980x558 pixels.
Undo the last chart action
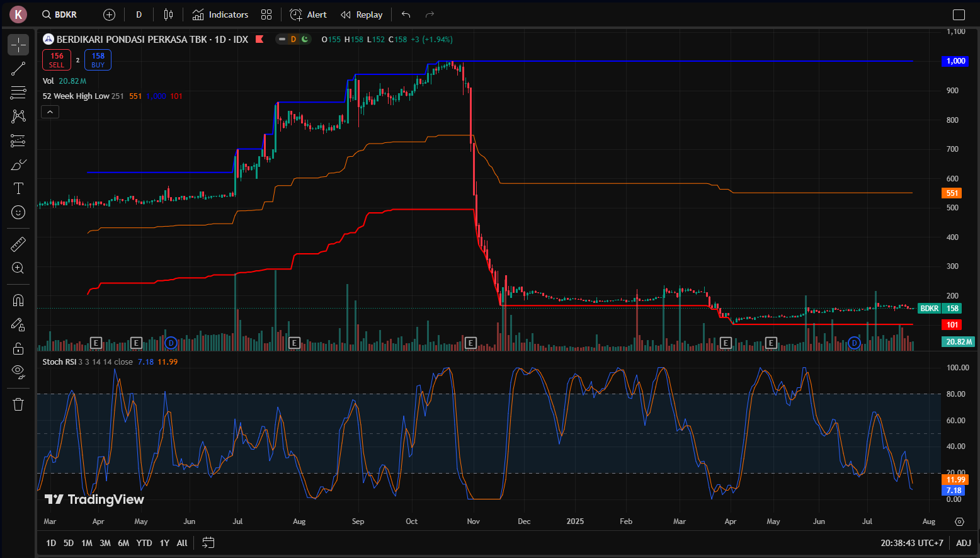click(406, 14)
